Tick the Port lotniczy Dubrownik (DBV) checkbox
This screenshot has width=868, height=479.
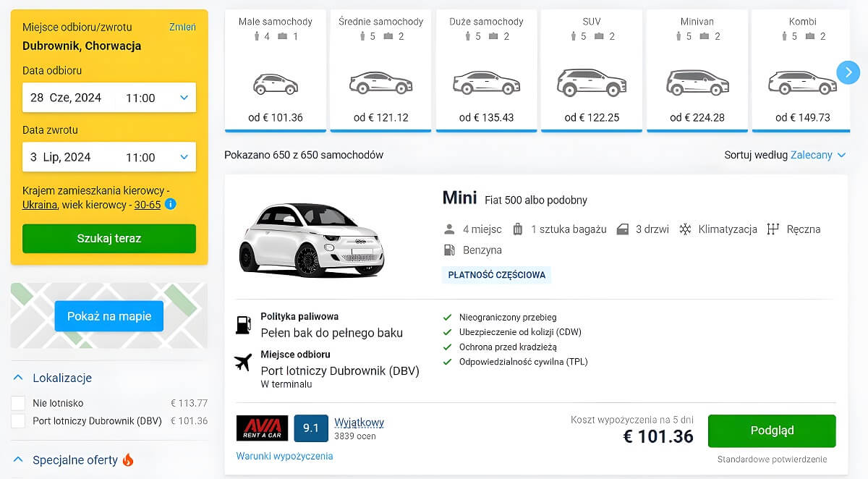coord(18,421)
